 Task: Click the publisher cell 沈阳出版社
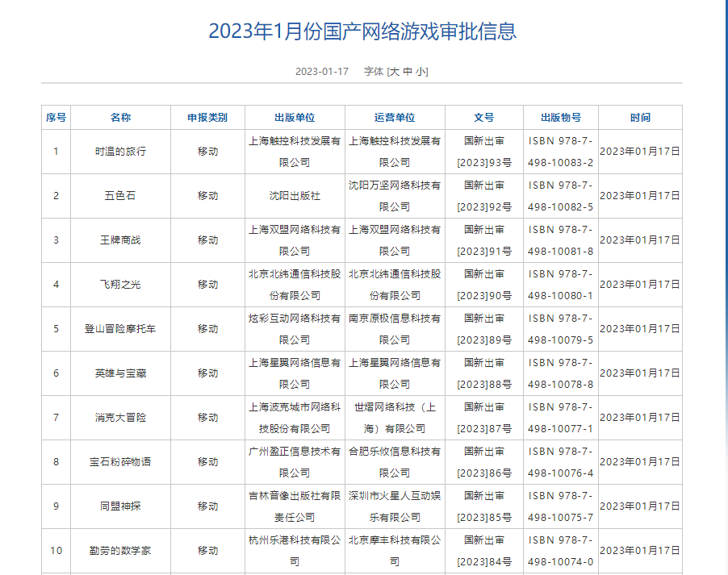click(295, 196)
